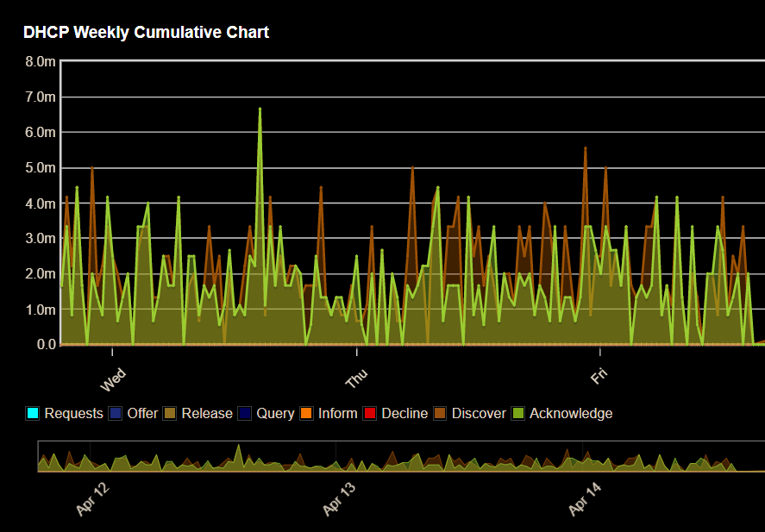The image size is (765, 532).
Task: Click the overview range navigator strip
Action: click(401, 456)
